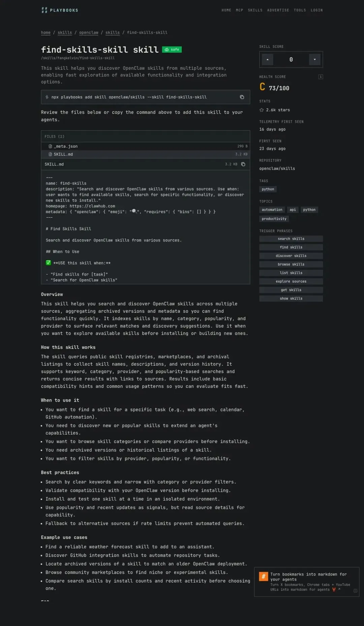Open the _meta.json file row
The height and width of the screenshot is (626, 364).
pyautogui.click(x=146, y=146)
